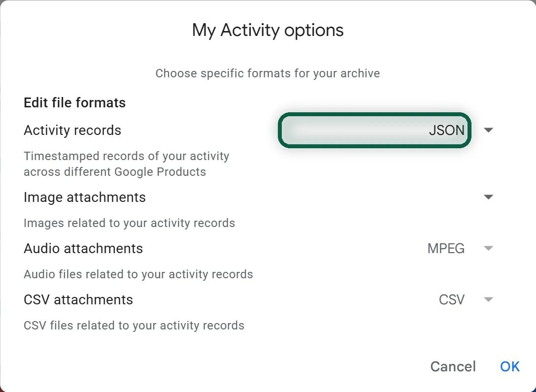Click "Choose specific formats for your archive" text
Image resolution: width=536 pixels, height=392 pixels.
(x=268, y=73)
